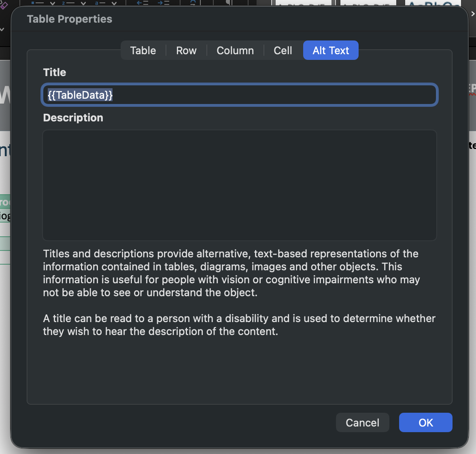The height and width of the screenshot is (454, 476).
Task: Select the format painter icon
Action: tap(4, 5)
